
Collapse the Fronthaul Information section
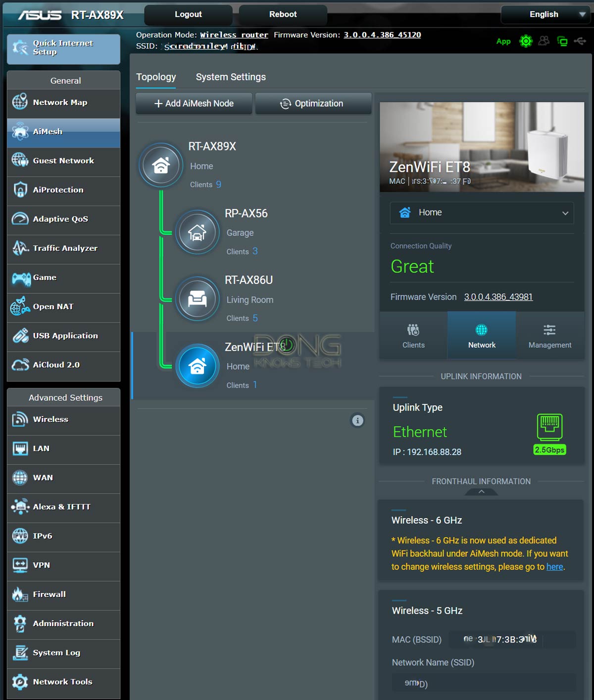click(481, 491)
